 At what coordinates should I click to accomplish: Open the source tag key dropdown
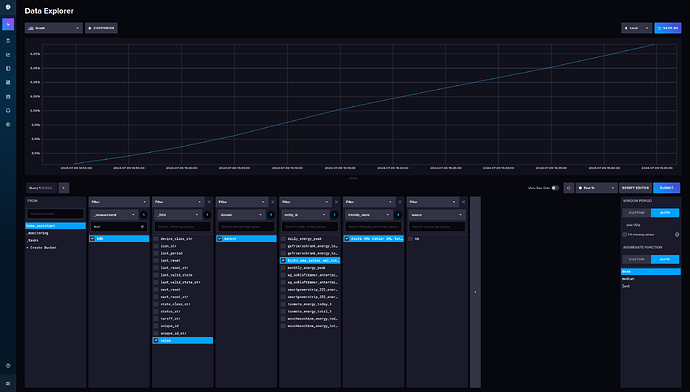click(x=437, y=215)
